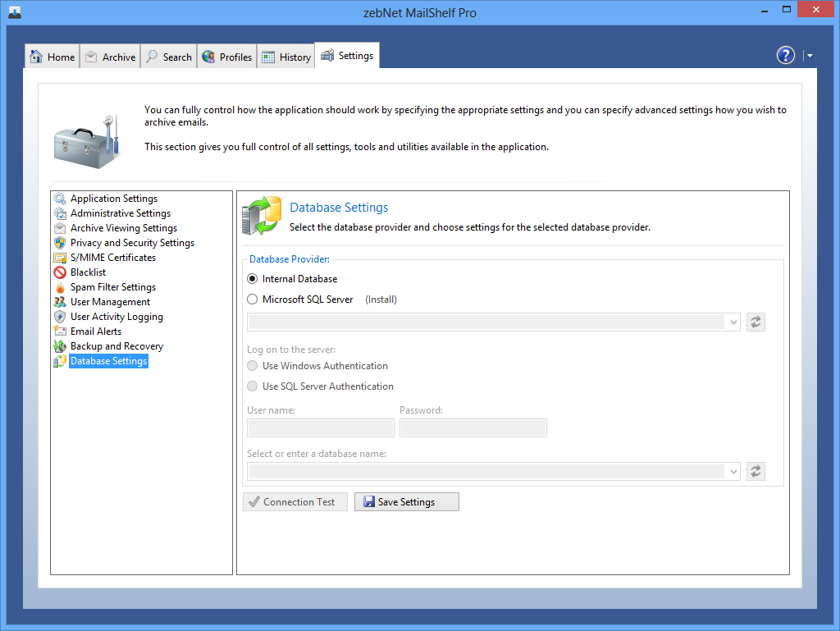
Task: Click the S/MIME Certificates icon
Action: point(60,258)
